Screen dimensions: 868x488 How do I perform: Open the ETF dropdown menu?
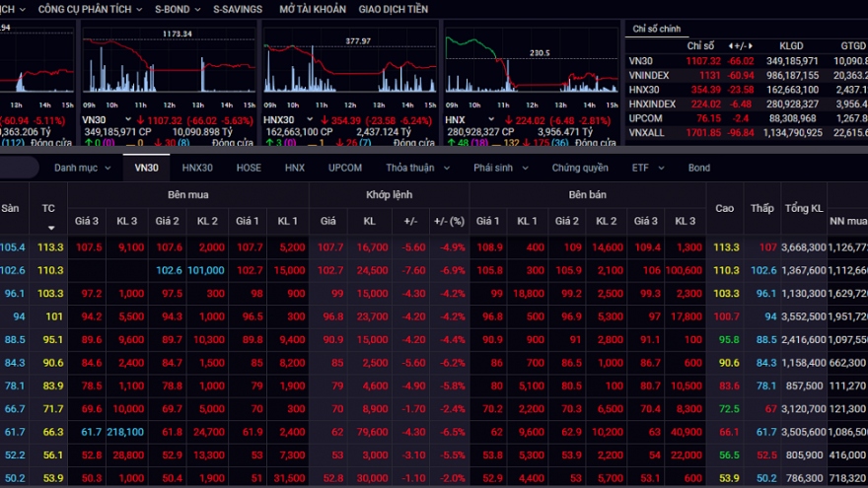[x=646, y=168]
